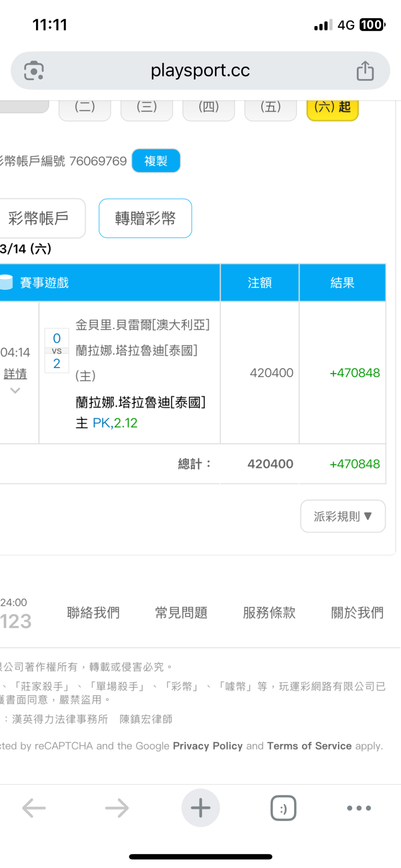Tap the Google Lens camera search icon
401x868 pixels.
(x=34, y=71)
